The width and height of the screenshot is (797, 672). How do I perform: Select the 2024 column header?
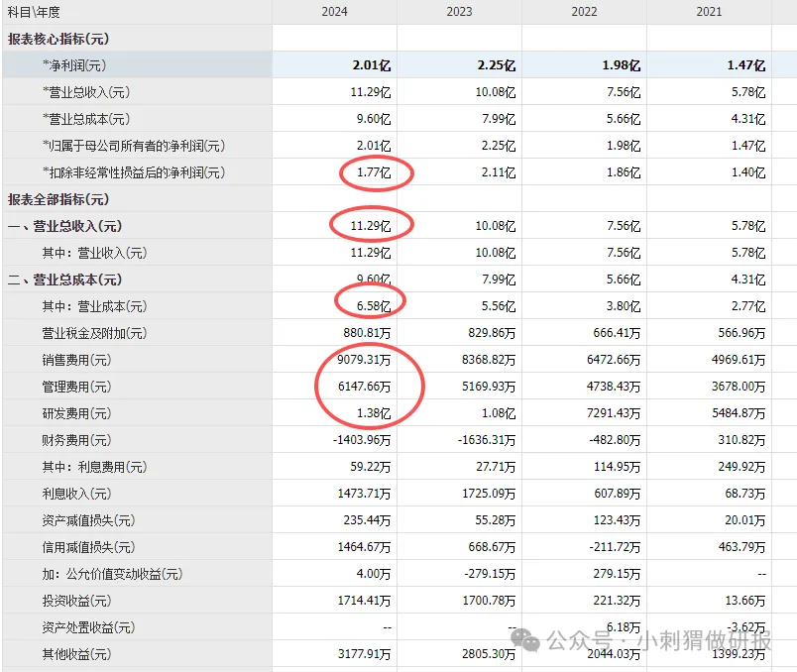click(x=334, y=12)
